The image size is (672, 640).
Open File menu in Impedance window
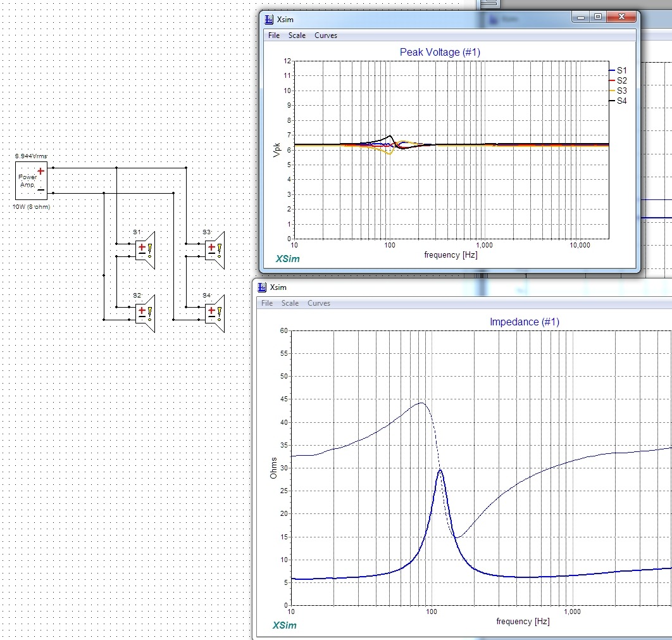(x=267, y=303)
